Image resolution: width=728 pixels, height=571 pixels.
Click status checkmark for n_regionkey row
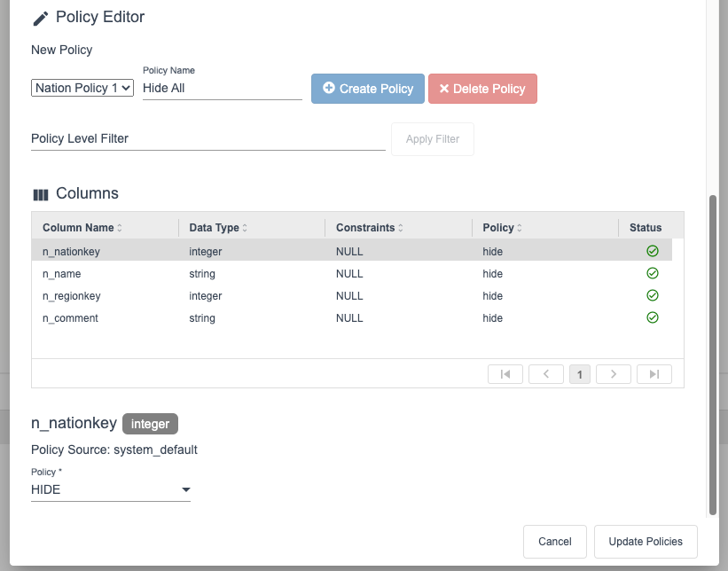653,295
